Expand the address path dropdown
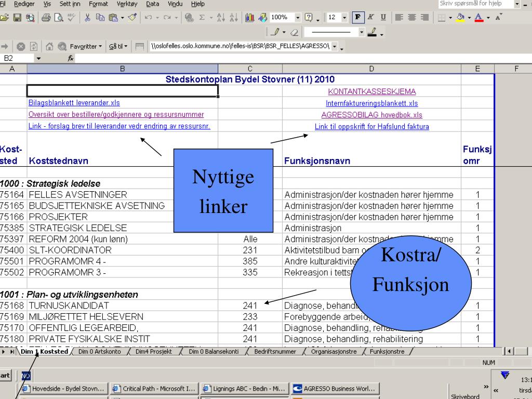Screen dimensions: 532x399 (x=335, y=46)
